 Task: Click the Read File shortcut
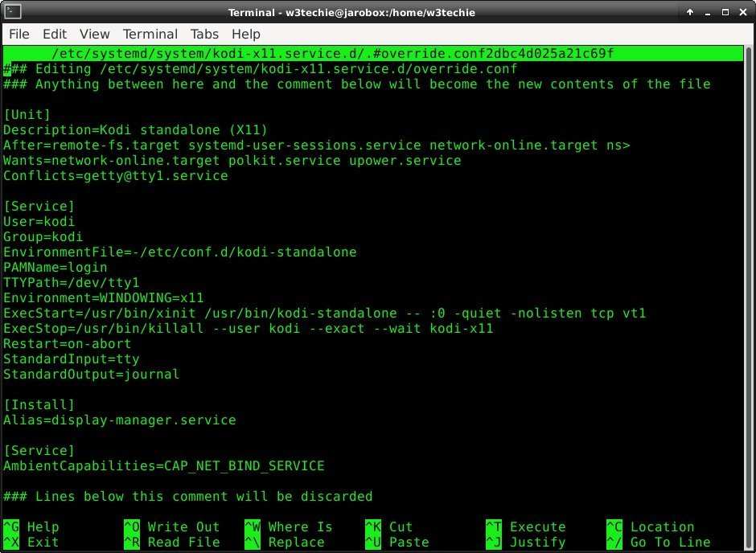[x=177, y=542]
